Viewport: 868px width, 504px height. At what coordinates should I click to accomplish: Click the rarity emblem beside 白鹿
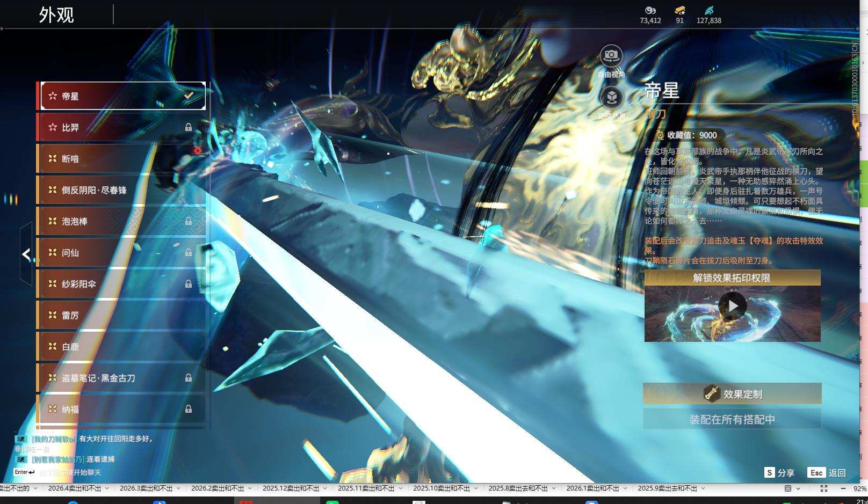pyautogui.click(x=53, y=347)
